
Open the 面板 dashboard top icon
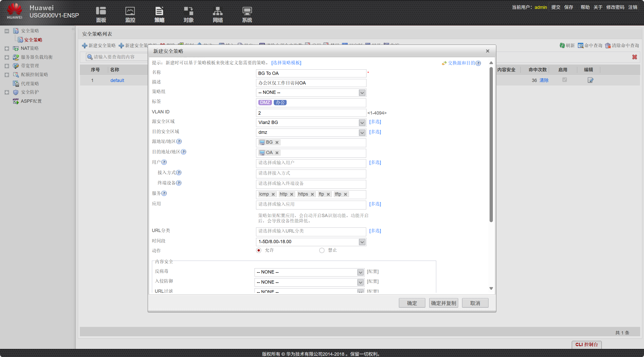[101, 14]
